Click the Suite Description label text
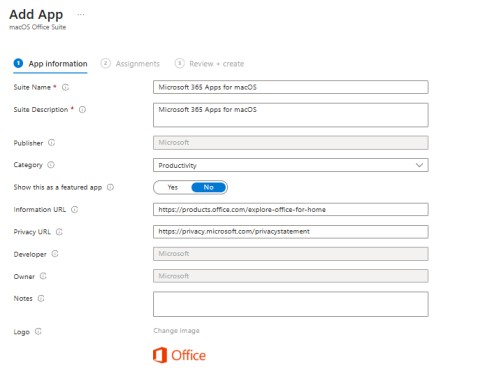The height and width of the screenshot is (386, 499). pyautogui.click(x=41, y=110)
